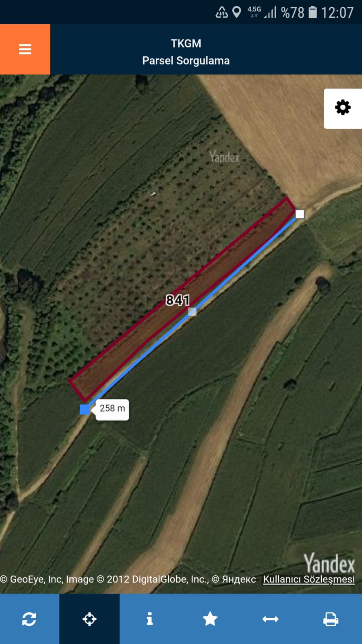Image resolution: width=362 pixels, height=644 pixels.
Task: Add to favorites with the star icon
Action: pyautogui.click(x=210, y=619)
